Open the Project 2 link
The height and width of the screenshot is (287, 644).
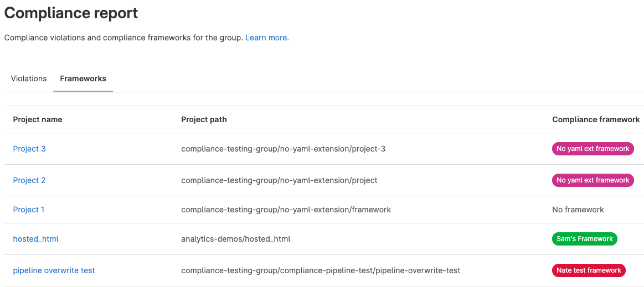click(x=29, y=180)
